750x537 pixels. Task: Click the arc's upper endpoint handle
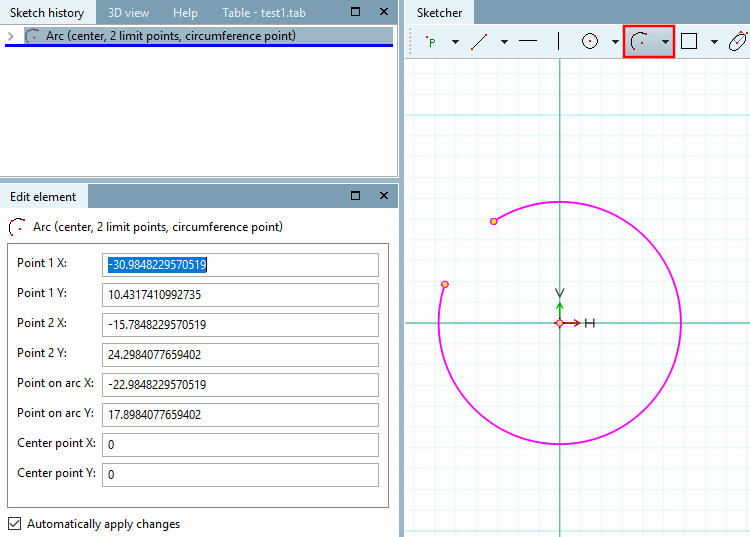(493, 221)
